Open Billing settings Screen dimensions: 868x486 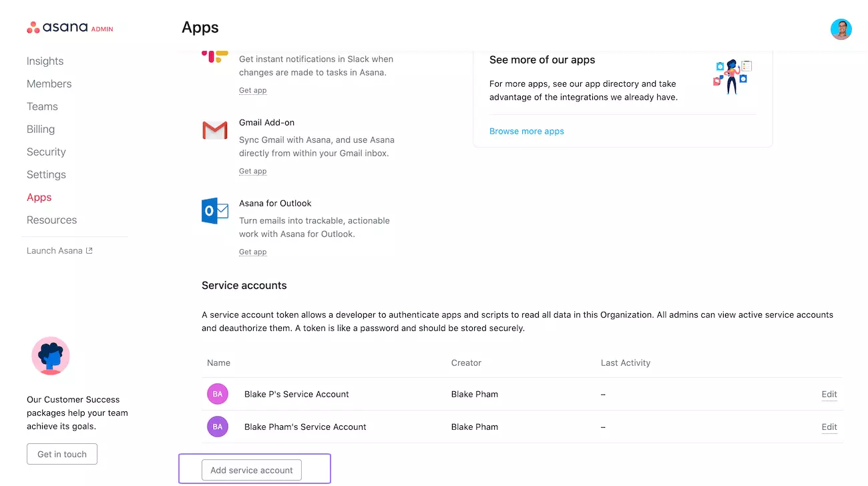(x=41, y=129)
